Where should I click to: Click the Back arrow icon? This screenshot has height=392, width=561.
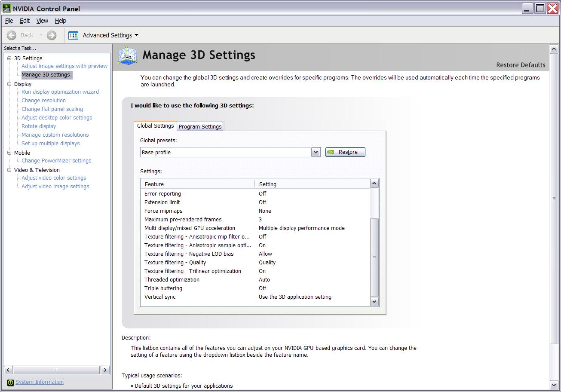[x=12, y=35]
